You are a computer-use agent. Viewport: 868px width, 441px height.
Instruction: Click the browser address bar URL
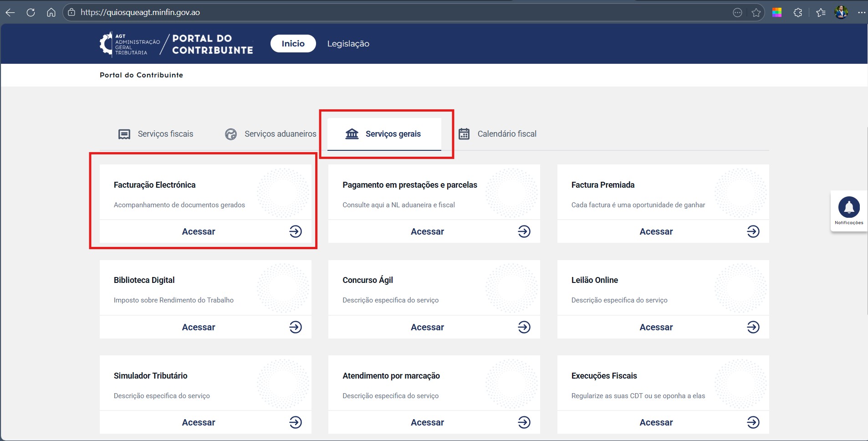pos(140,12)
